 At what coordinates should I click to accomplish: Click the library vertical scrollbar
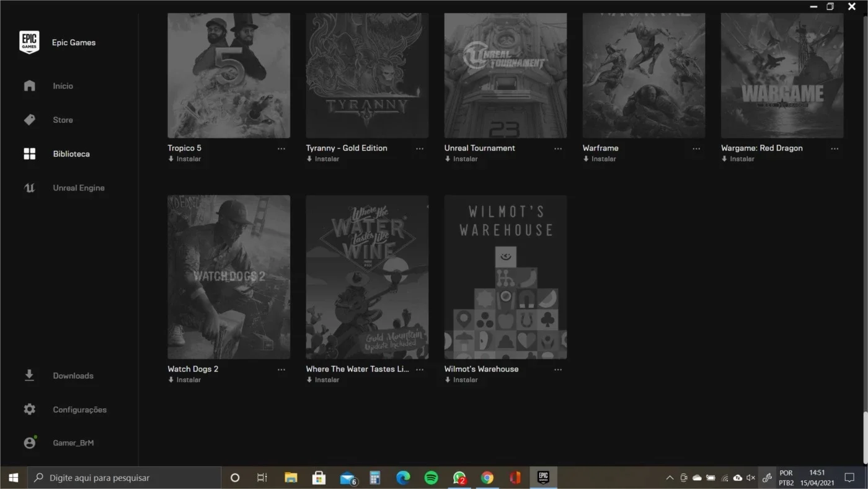point(866,437)
